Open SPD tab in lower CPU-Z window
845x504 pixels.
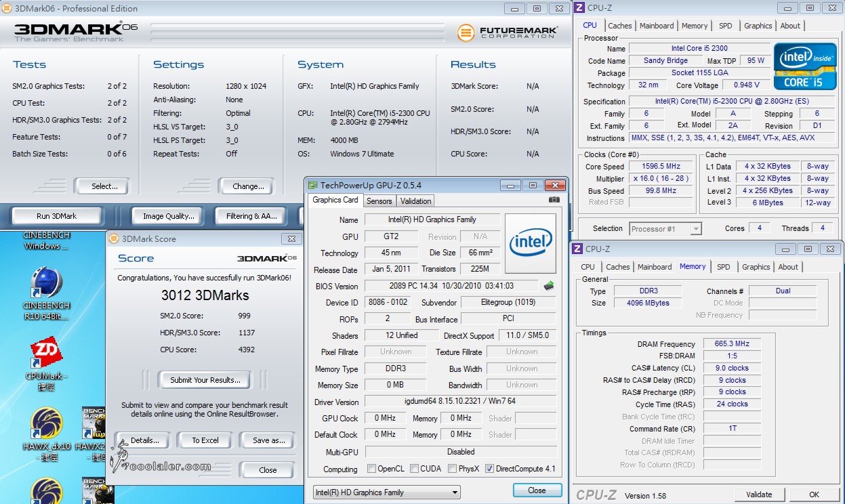pyautogui.click(x=724, y=267)
